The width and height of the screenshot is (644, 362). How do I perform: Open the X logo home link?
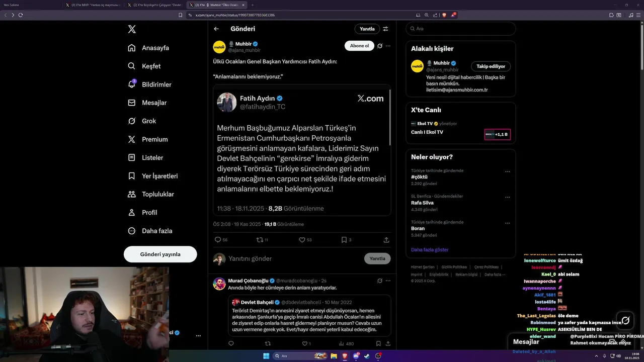[132, 29]
